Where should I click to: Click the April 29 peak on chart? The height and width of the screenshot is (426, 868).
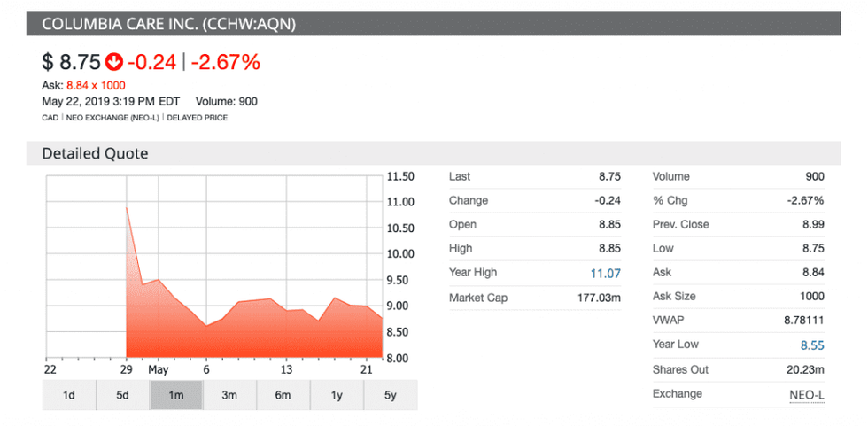(x=128, y=208)
